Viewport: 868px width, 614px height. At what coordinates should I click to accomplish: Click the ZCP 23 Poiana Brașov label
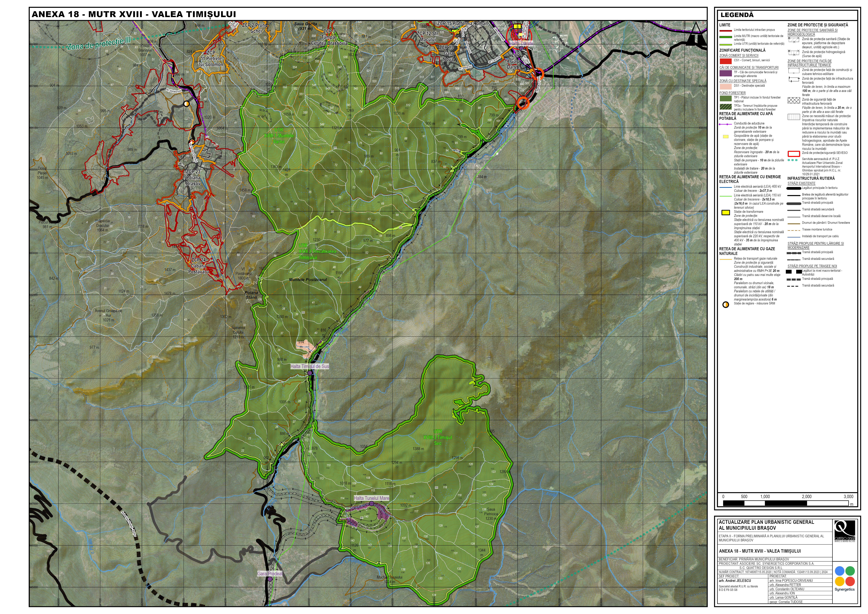click(x=193, y=178)
